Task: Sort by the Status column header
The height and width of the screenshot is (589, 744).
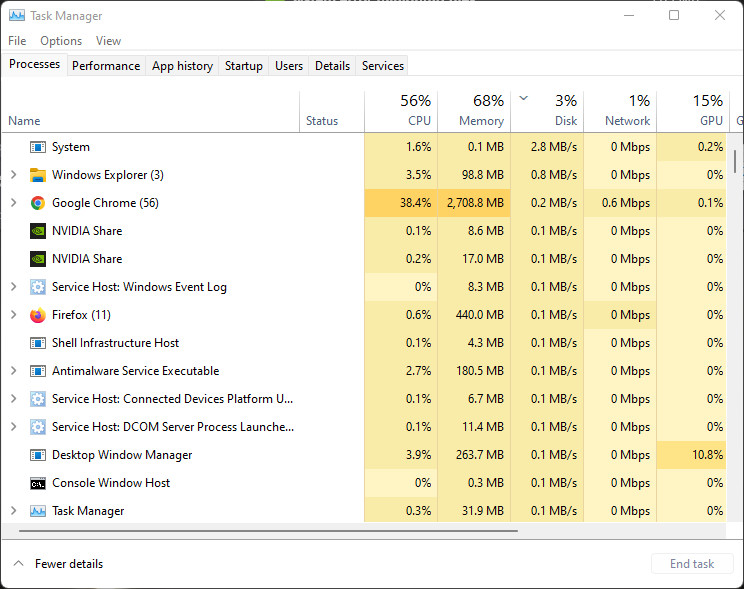Action: coord(332,112)
